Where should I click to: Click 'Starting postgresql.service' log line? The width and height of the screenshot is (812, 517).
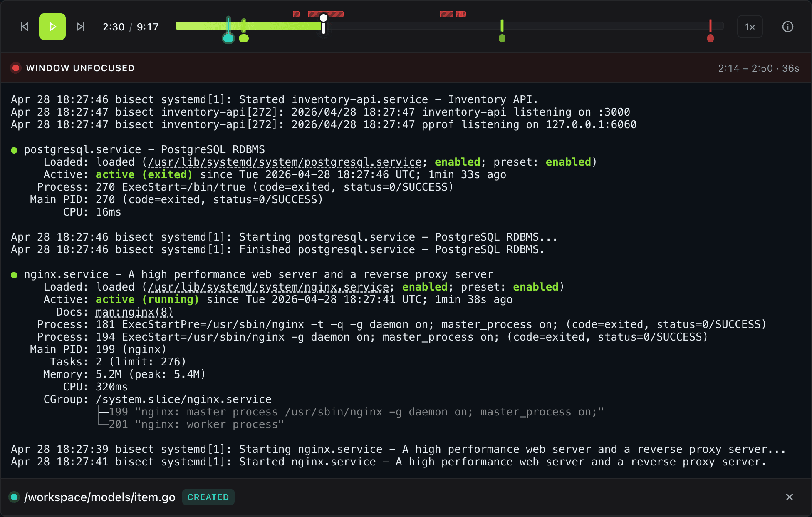click(x=284, y=237)
